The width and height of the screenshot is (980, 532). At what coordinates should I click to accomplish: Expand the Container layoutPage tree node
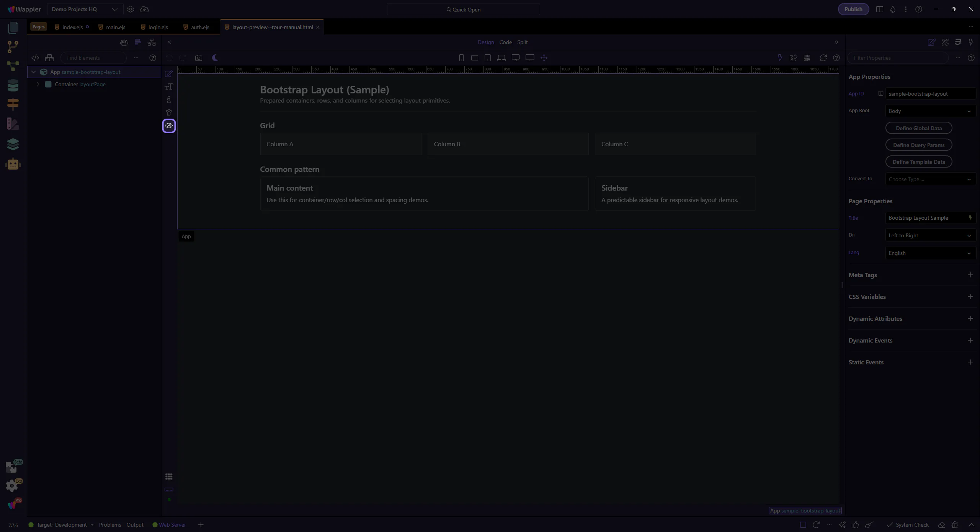(x=38, y=84)
